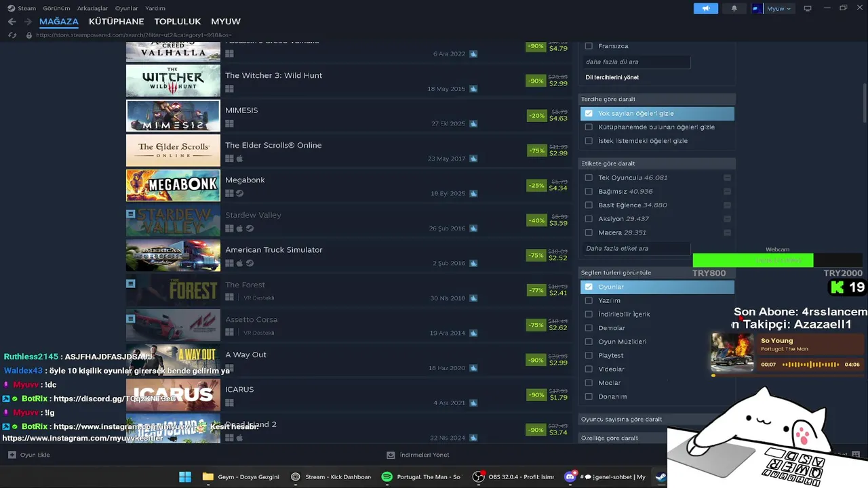
Task: Check the Basit Eğlence tag filter
Action: [x=589, y=205]
